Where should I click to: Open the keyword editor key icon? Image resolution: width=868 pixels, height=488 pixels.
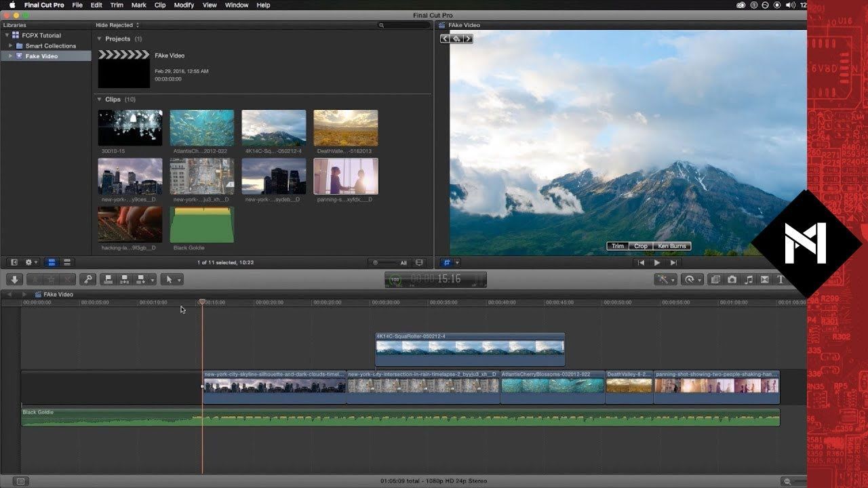pos(87,279)
